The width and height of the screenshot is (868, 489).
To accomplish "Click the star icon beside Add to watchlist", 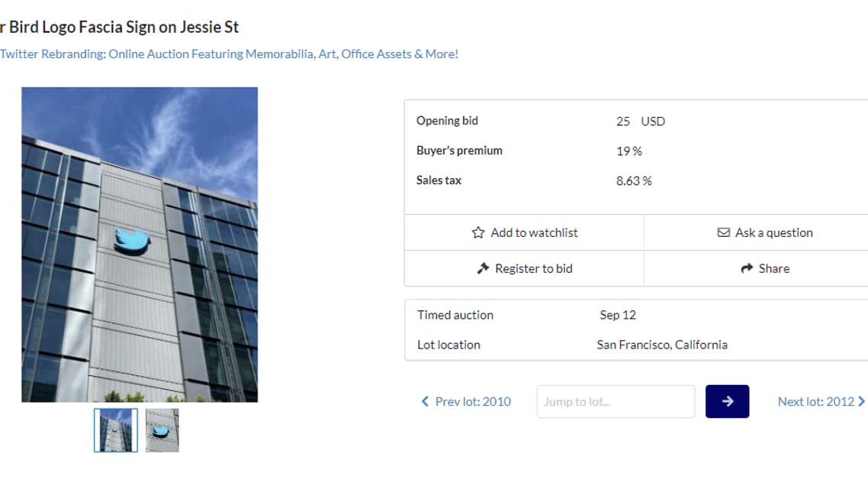I will [479, 232].
